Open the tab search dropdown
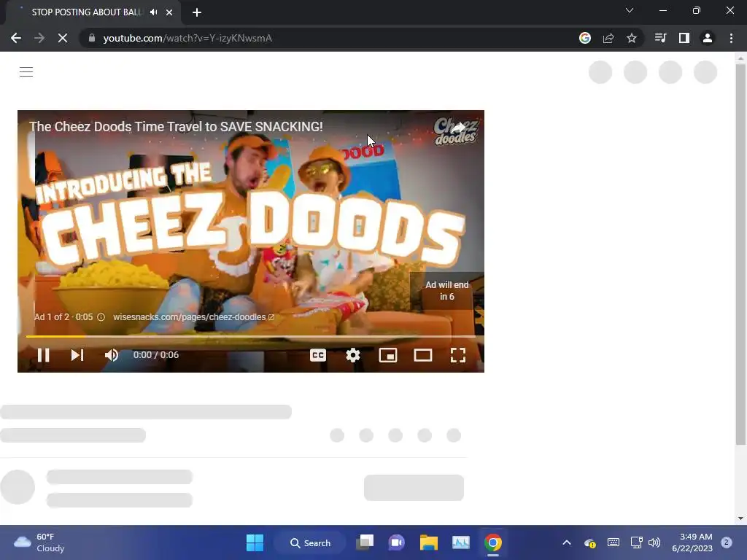The image size is (747, 560). point(630,10)
